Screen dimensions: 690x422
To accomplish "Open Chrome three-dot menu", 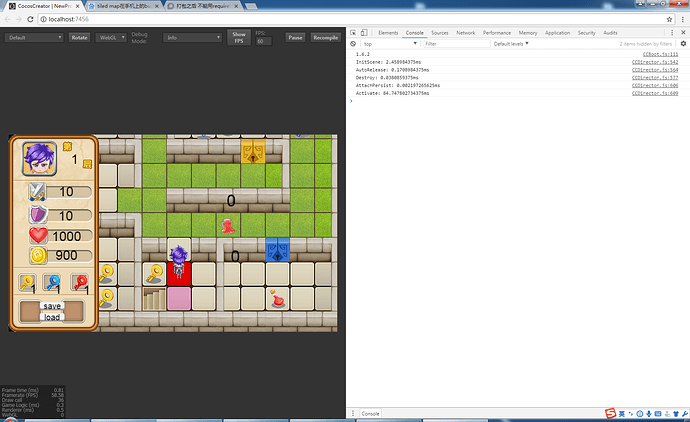I will (683, 19).
